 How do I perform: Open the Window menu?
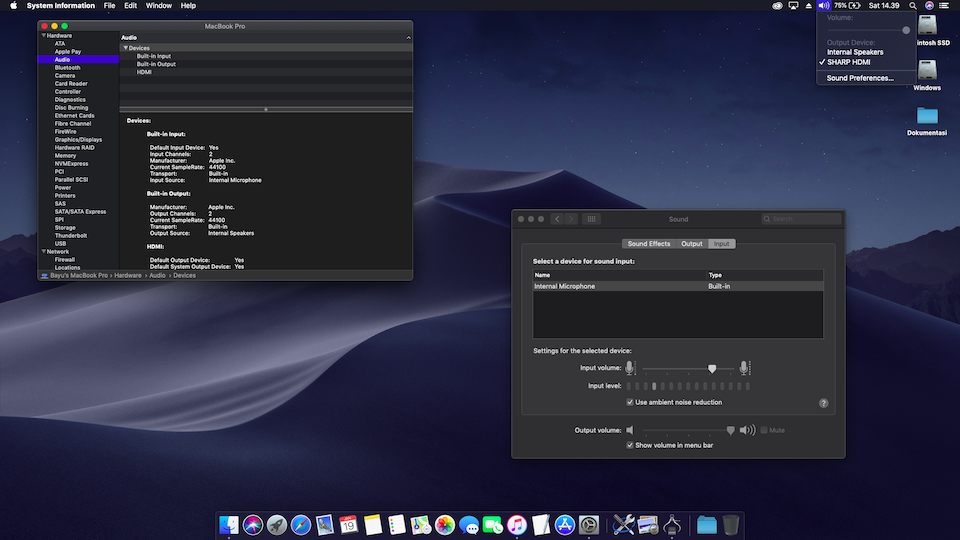(159, 6)
